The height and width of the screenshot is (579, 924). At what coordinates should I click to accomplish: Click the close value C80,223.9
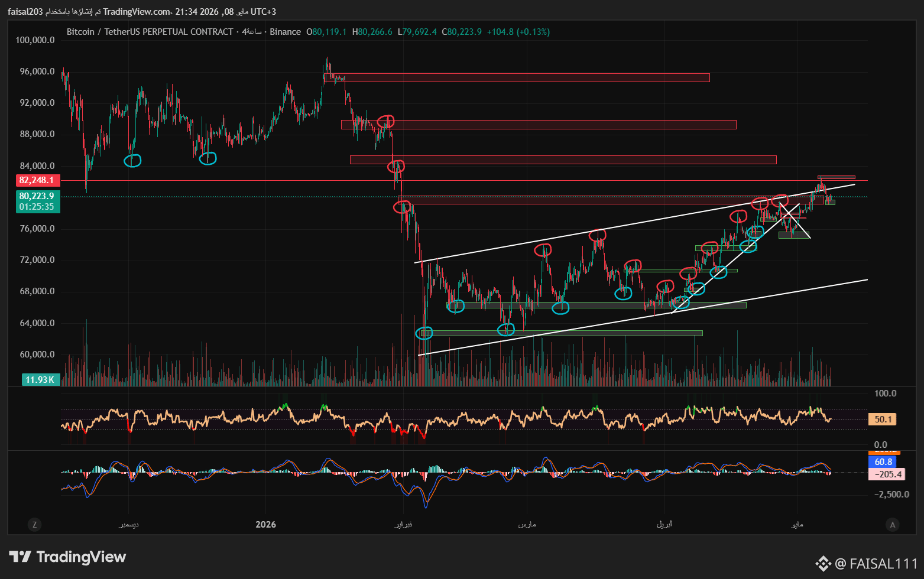462,32
